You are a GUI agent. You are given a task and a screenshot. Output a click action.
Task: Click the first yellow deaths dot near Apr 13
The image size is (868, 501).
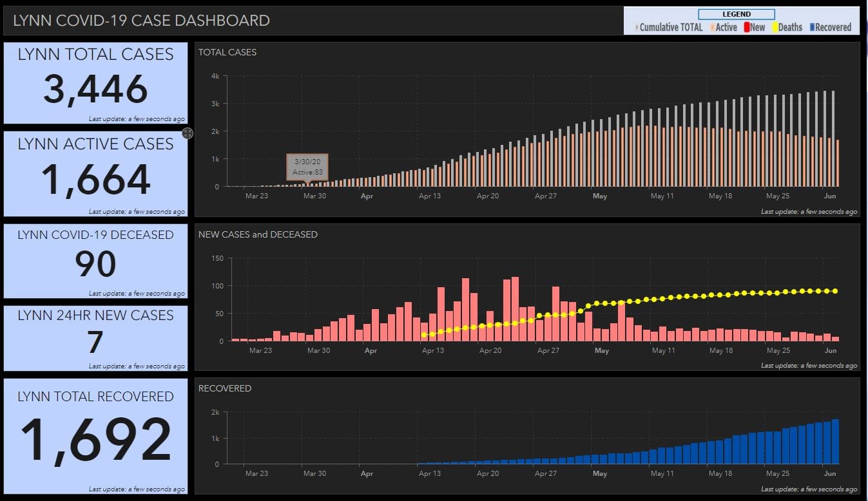point(423,335)
